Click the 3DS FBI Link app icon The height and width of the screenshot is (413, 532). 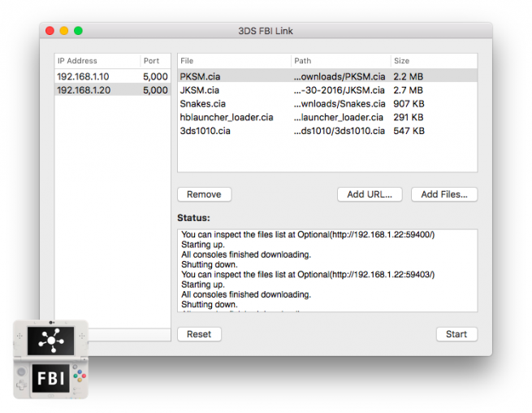click(x=50, y=359)
